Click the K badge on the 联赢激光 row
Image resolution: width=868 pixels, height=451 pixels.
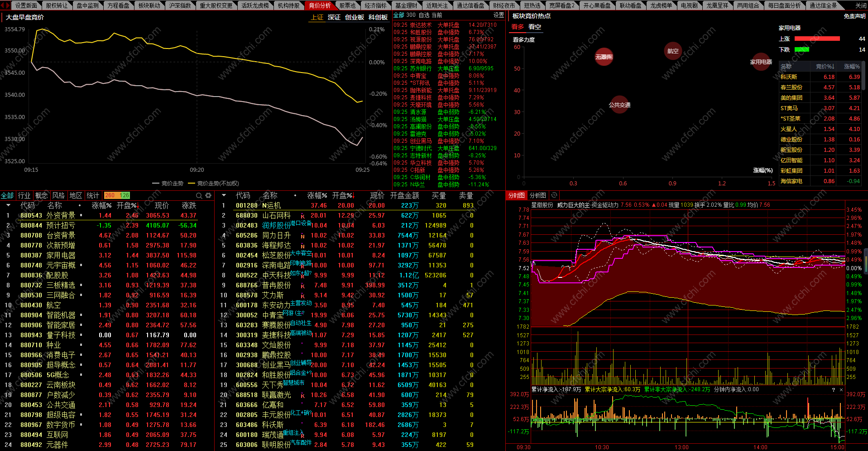pos(303,396)
